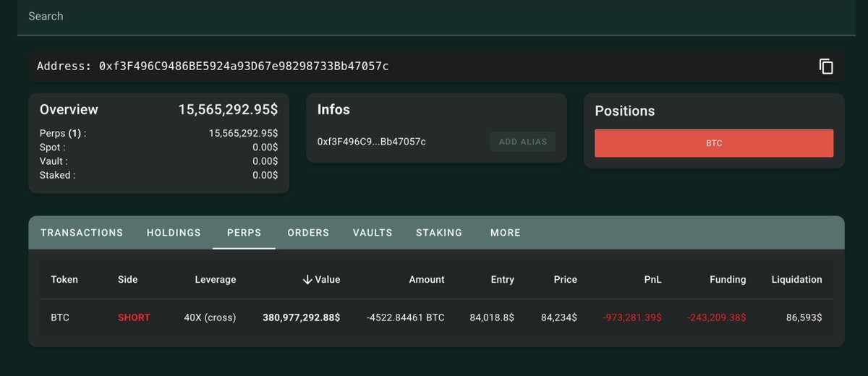Screen dimensions: 868x376
Task: Click the Side column header
Action: click(127, 279)
